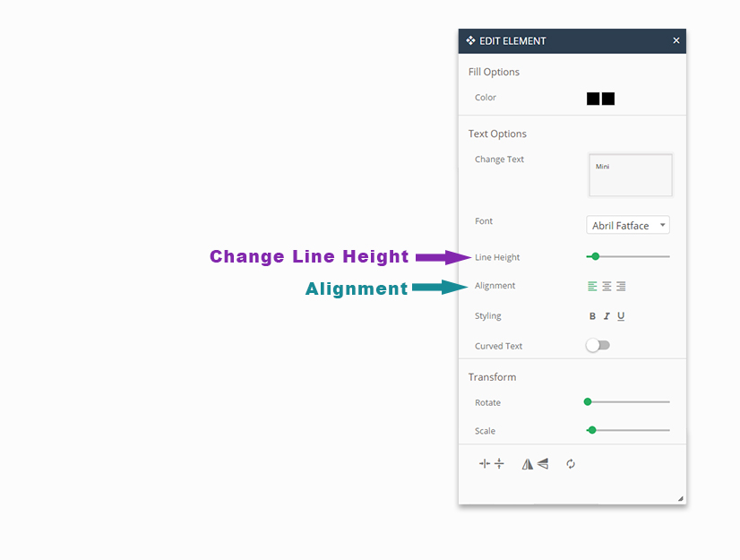This screenshot has width=740, height=560.
Task: Align text to the left
Action: (592, 287)
